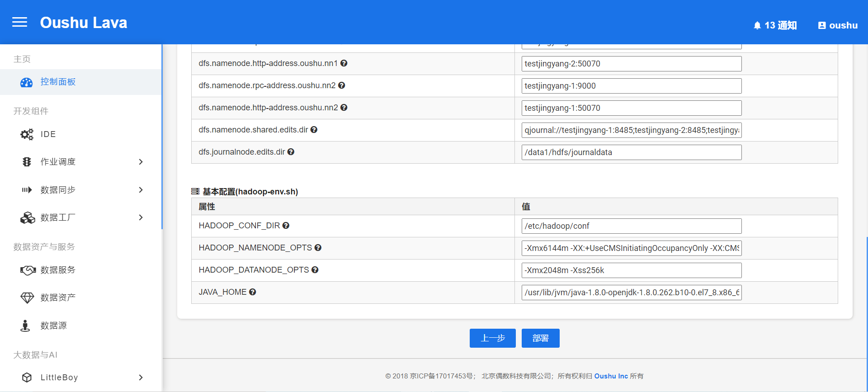Click the oushu user account icon
Viewport: 868px width, 392px height.
[822, 26]
